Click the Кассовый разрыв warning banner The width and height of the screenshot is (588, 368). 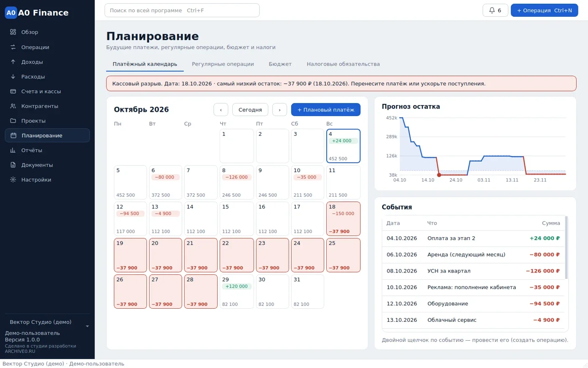341,83
